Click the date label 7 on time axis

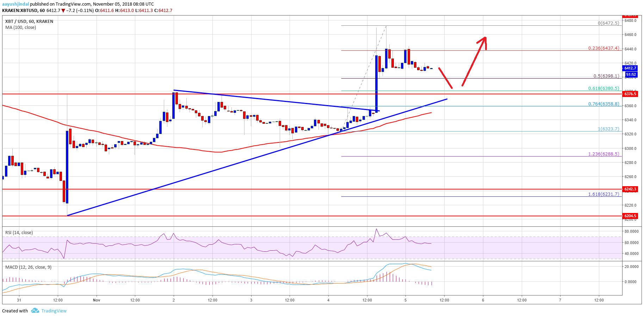[560, 300]
